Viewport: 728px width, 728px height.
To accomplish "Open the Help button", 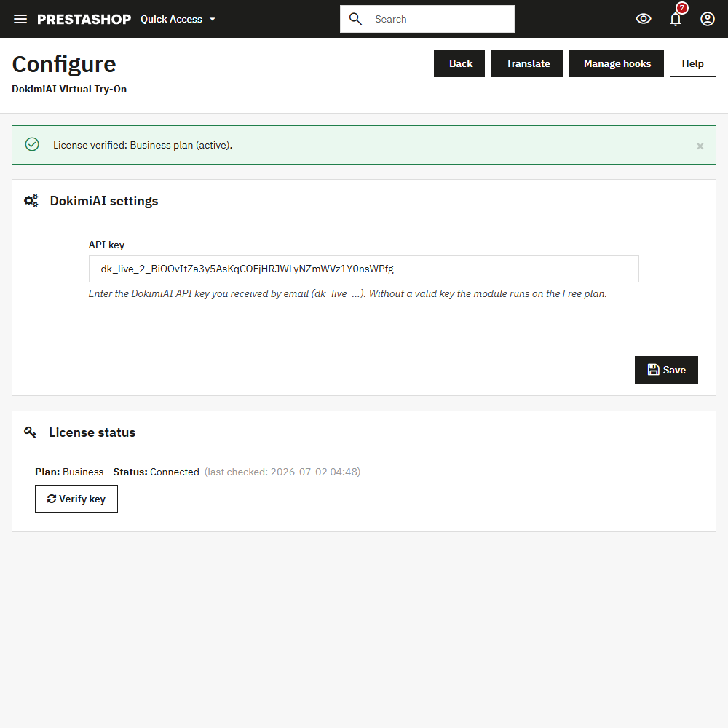I will (x=693, y=63).
